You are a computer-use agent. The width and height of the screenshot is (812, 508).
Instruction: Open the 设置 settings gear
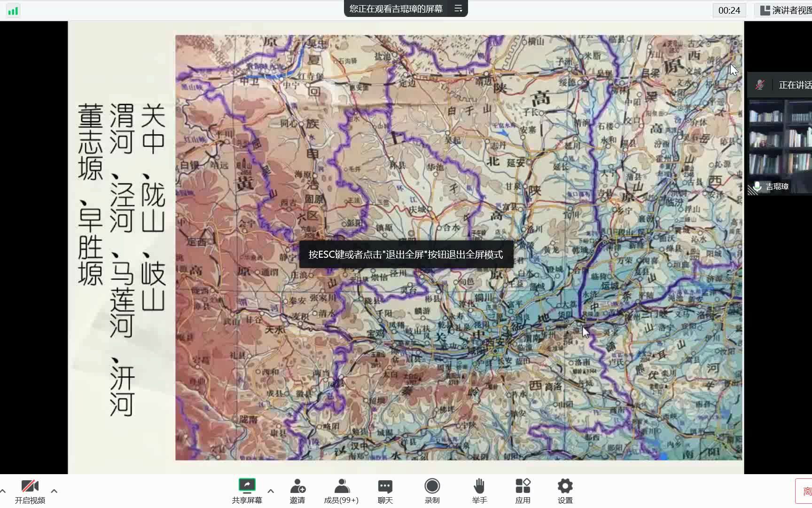565,492
